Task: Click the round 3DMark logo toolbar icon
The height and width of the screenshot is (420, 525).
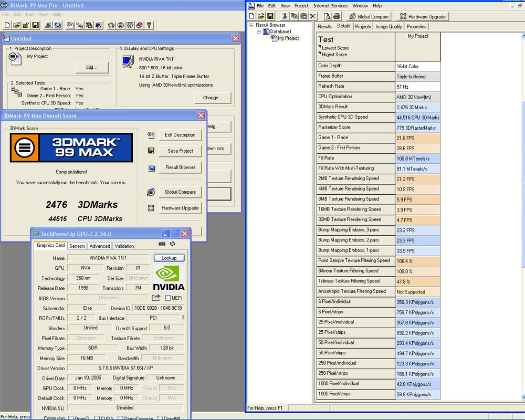Action: tap(121, 25)
